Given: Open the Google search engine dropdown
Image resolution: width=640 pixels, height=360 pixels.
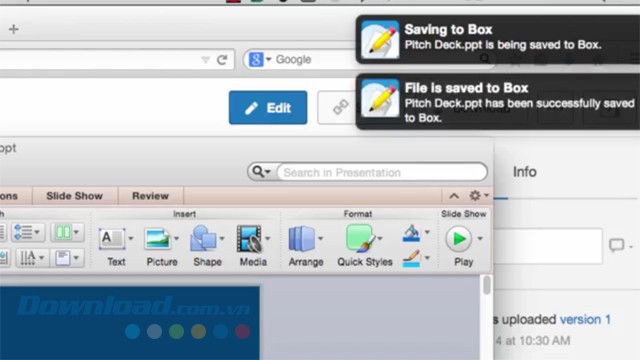Looking at the screenshot, I should (260, 60).
